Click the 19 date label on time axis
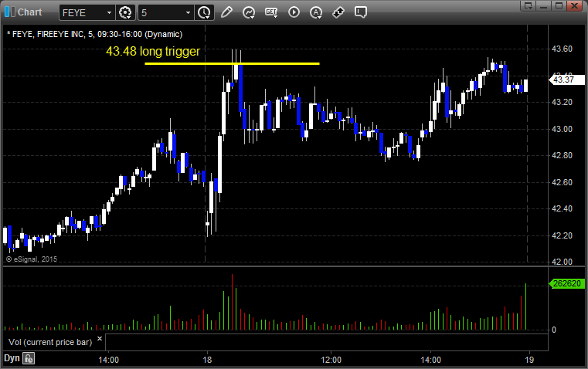The height and width of the screenshot is (369, 588). (529, 360)
